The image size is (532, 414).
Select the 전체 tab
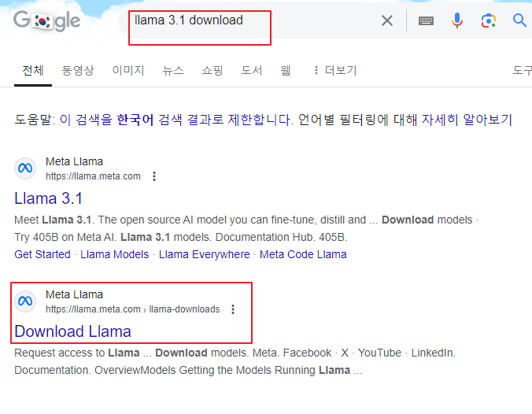coord(33,71)
